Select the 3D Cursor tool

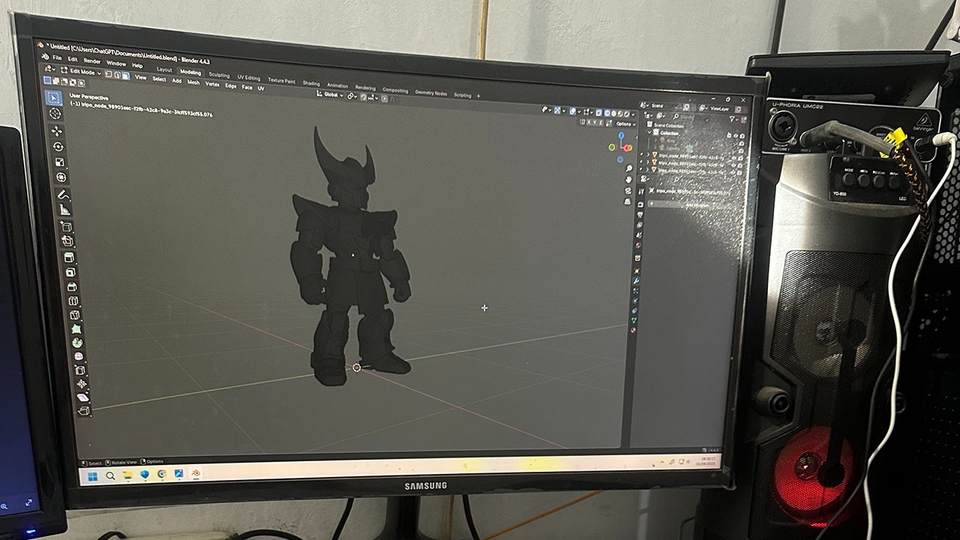tap(55, 113)
